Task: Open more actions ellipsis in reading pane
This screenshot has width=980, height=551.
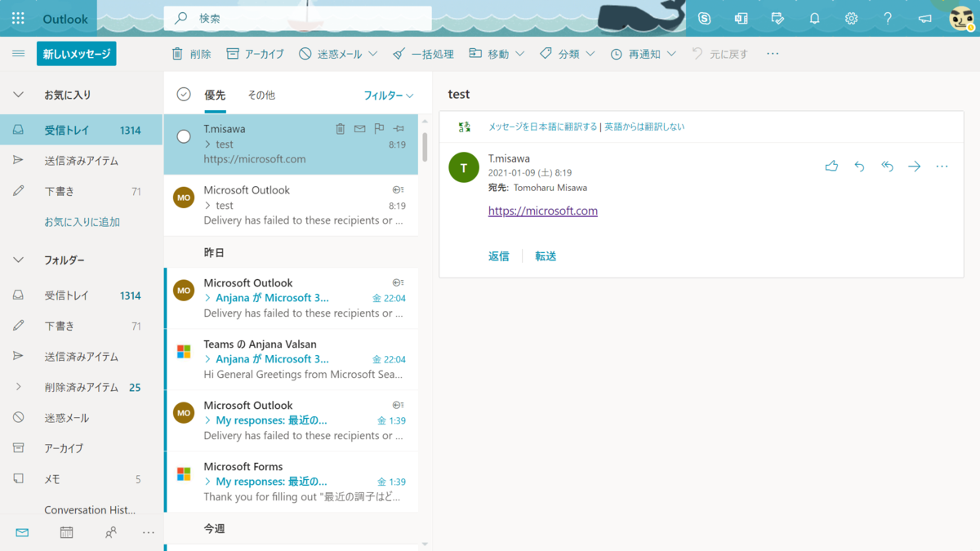Action: click(x=942, y=167)
